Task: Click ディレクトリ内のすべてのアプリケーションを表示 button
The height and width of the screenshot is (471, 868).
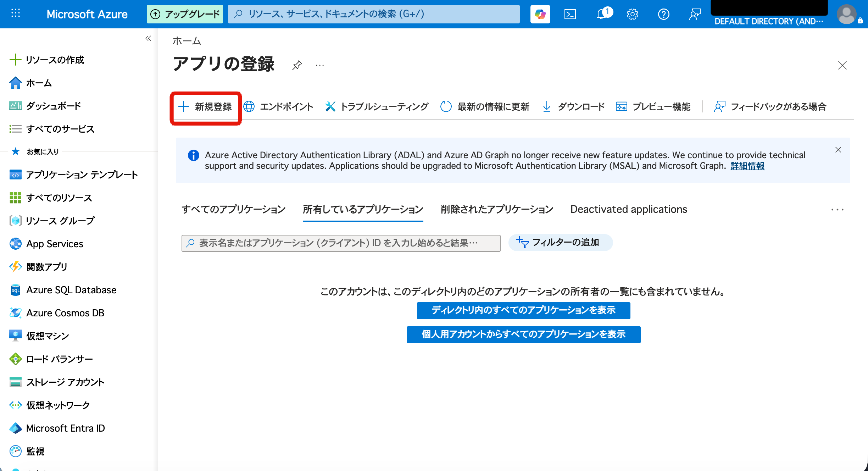Action: pos(523,310)
